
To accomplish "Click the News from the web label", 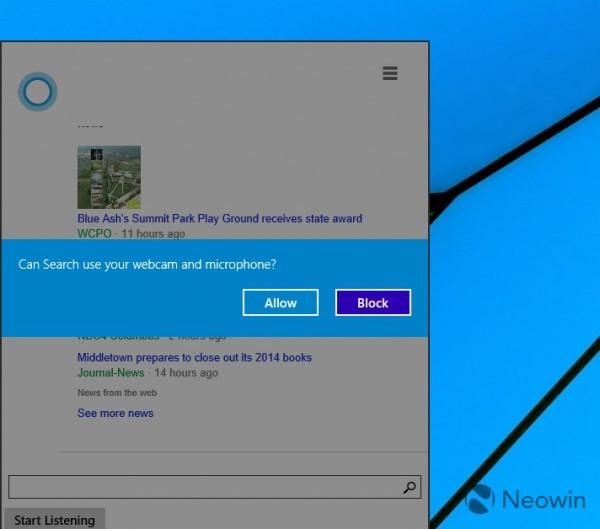I will click(117, 393).
